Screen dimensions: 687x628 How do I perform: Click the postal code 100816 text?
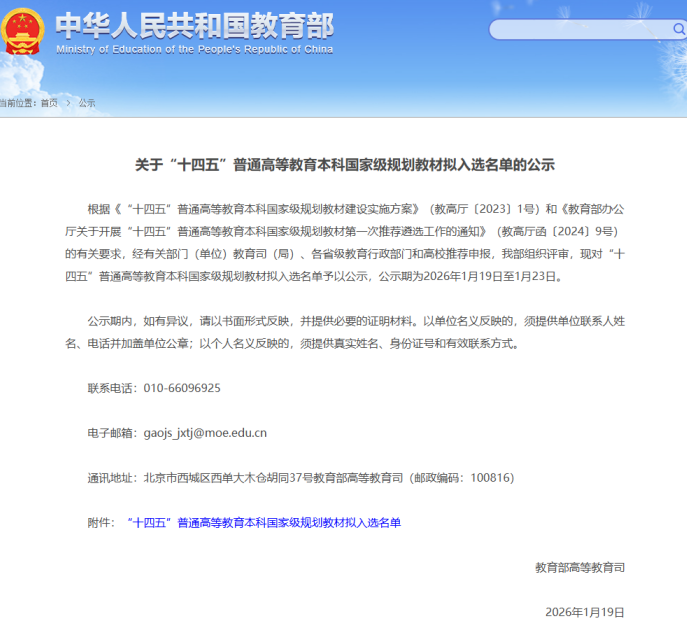click(x=488, y=478)
